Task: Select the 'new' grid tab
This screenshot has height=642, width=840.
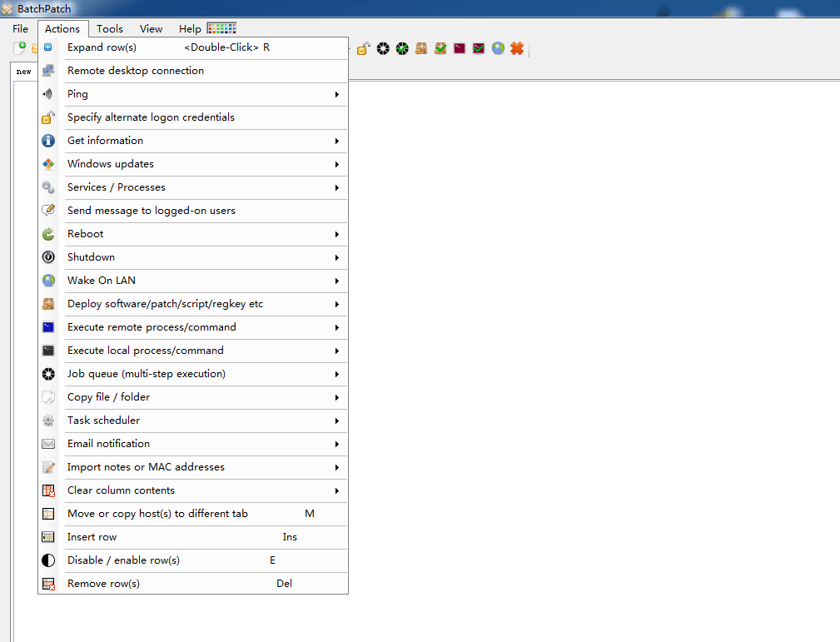Action: coord(24,72)
